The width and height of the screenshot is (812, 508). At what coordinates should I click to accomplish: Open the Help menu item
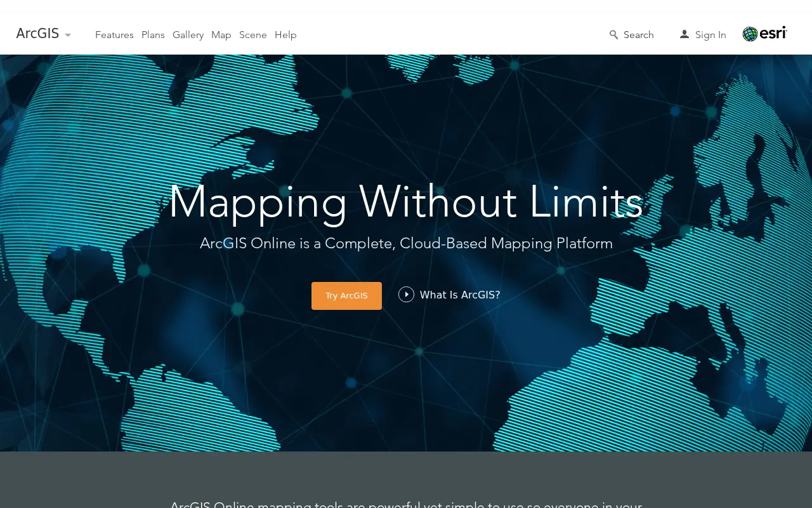pyautogui.click(x=285, y=35)
